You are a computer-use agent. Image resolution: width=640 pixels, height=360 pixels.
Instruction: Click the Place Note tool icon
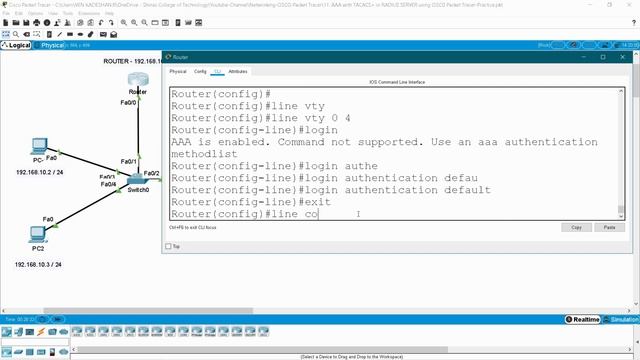tap(49, 34)
